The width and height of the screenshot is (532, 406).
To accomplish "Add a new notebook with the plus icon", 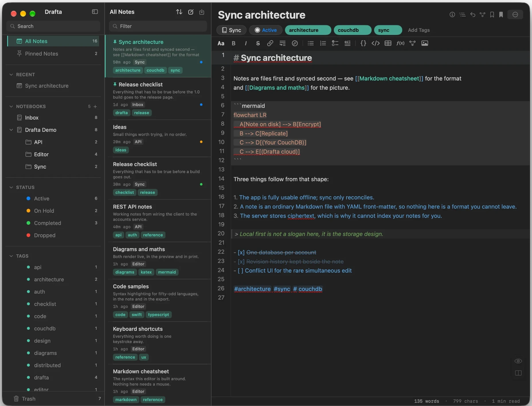I will [95, 106].
